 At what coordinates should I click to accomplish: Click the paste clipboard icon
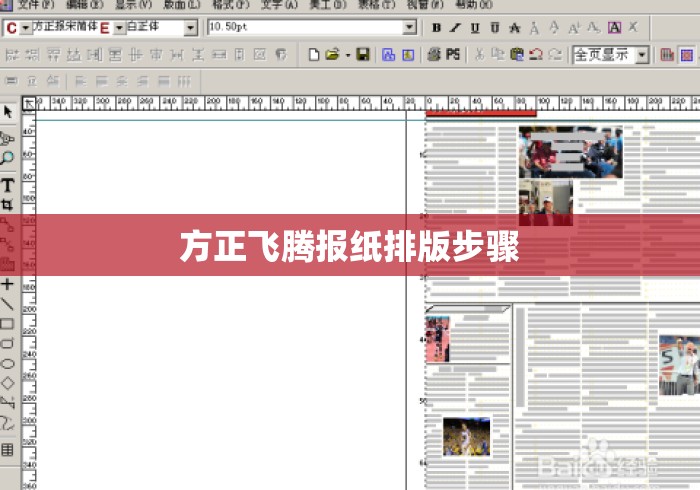[x=517, y=55]
